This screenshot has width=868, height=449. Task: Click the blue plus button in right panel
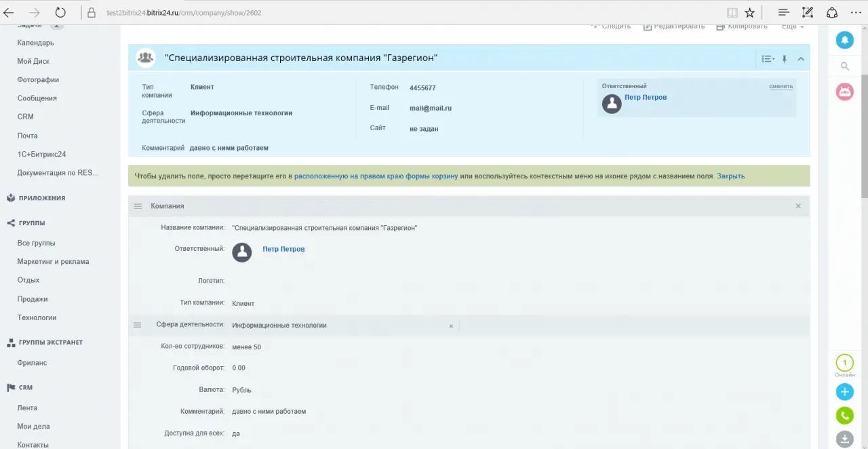coord(844,391)
